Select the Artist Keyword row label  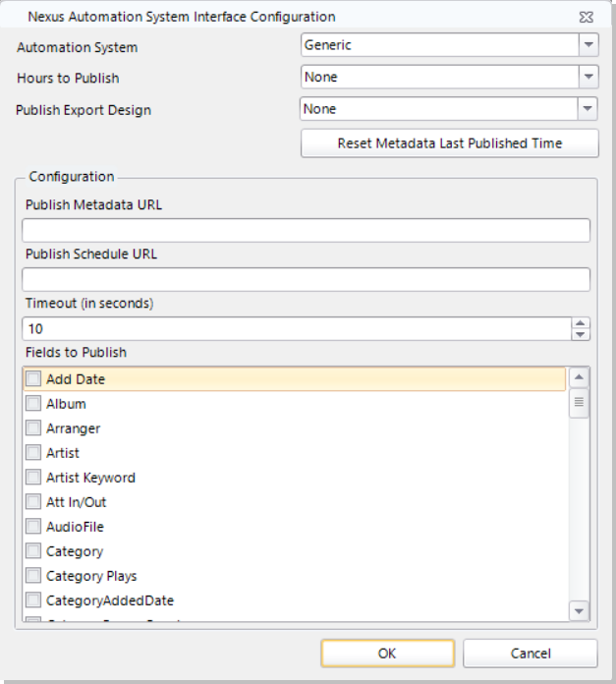tap(90, 478)
